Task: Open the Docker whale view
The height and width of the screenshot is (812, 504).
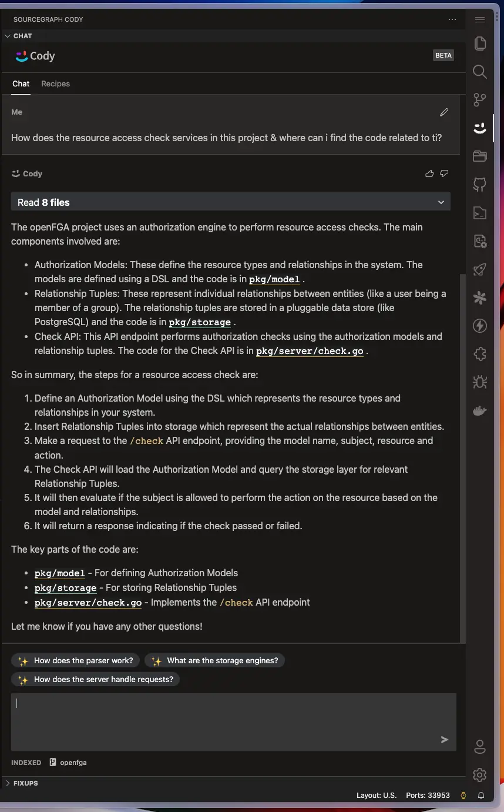Action: click(x=480, y=410)
